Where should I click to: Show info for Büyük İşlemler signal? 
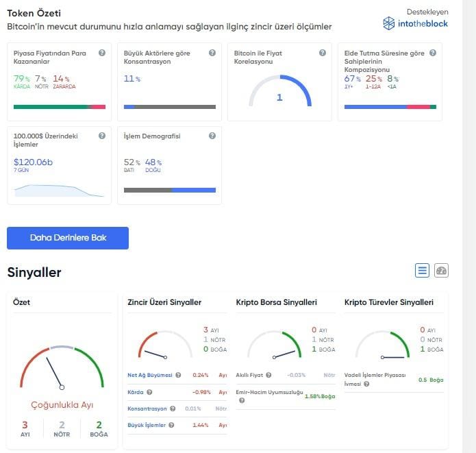coord(171,425)
